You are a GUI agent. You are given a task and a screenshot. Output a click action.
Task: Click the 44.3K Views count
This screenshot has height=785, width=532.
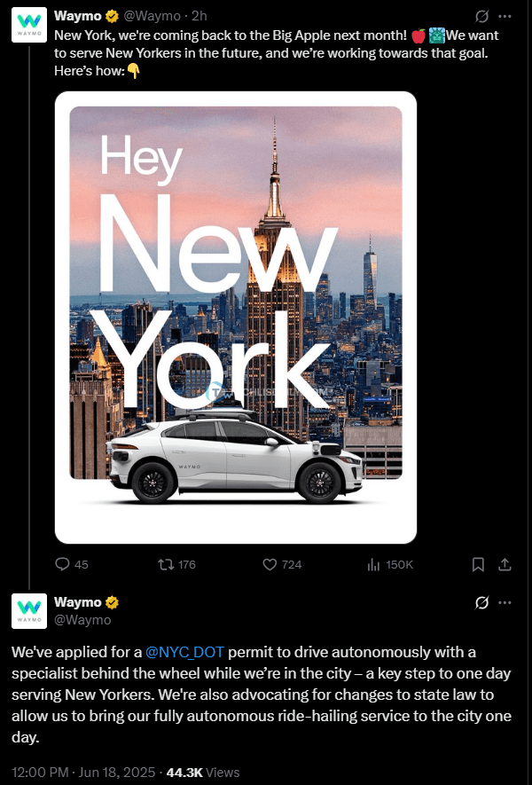click(x=203, y=773)
